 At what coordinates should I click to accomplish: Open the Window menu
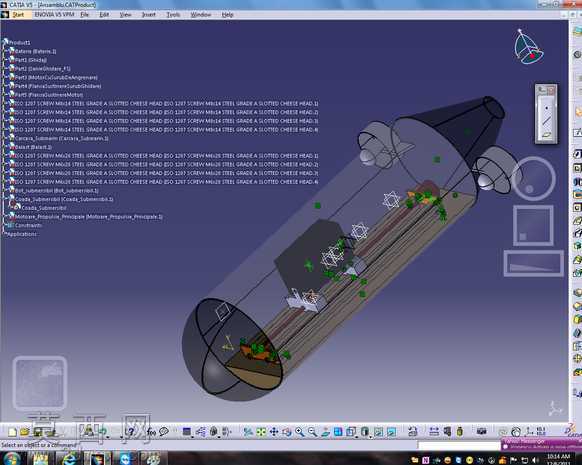200,14
